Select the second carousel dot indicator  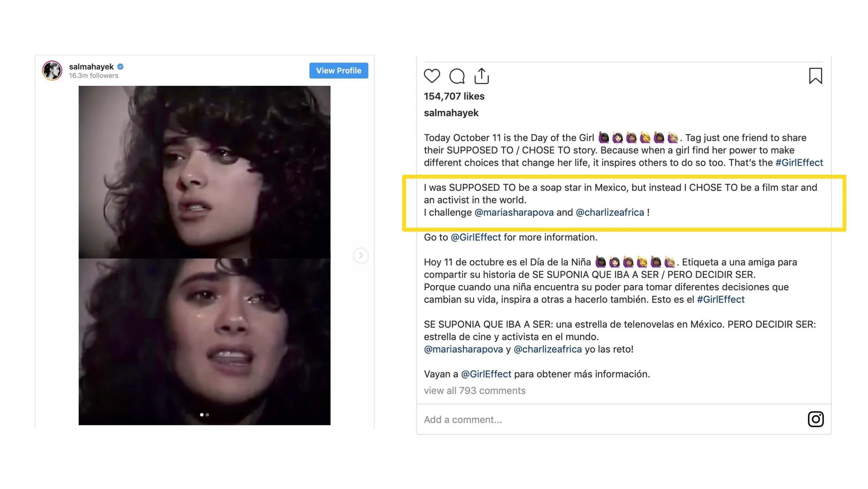tap(208, 415)
